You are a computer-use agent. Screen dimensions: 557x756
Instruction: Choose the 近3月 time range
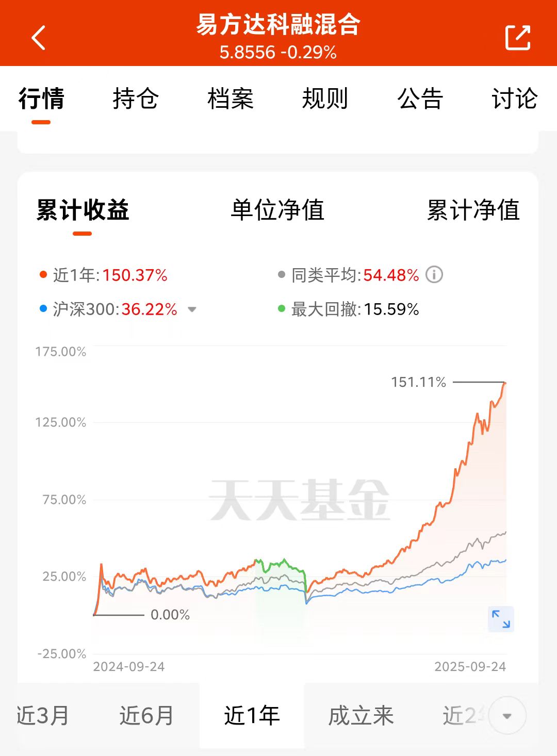(43, 716)
